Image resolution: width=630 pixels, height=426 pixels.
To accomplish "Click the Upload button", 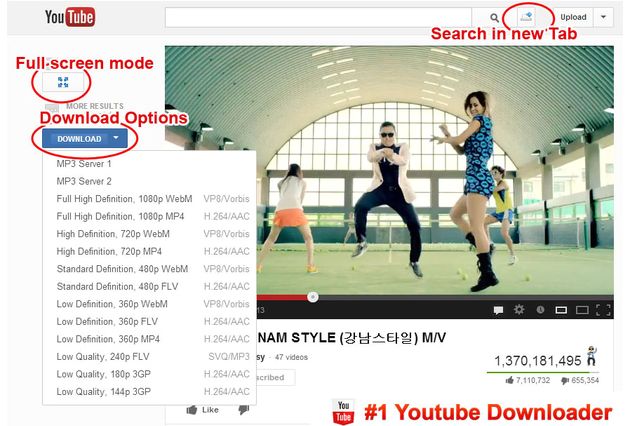I will [x=573, y=17].
